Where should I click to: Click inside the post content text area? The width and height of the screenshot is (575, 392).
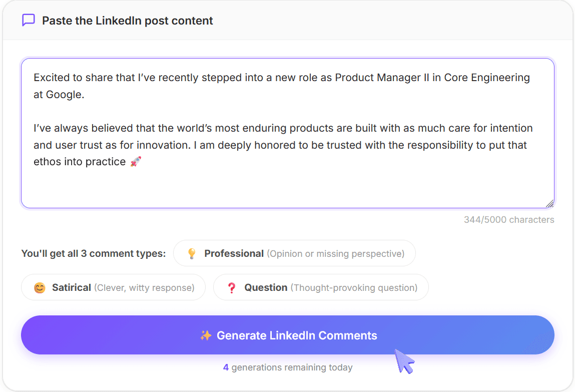click(287, 133)
